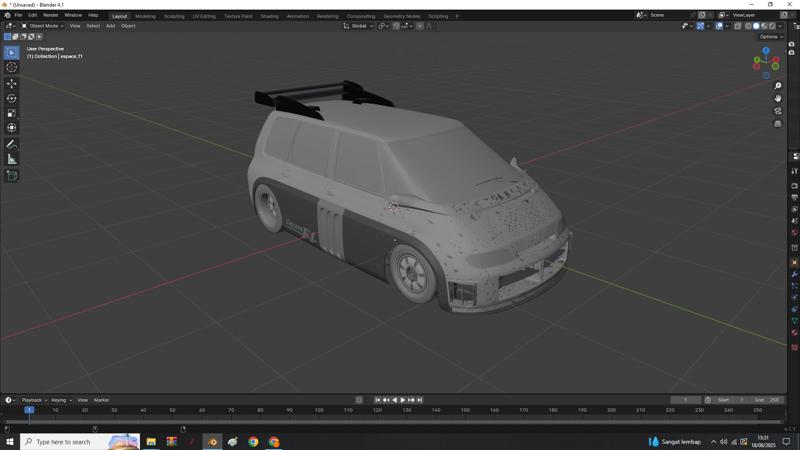Set selection mode to extend
Viewport: 800px width, 450px height.
click(x=15, y=37)
